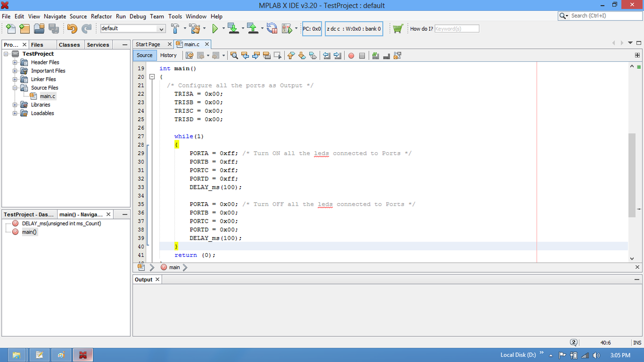
Task: Collapse the TestProject tree node
Action: click(6, 54)
